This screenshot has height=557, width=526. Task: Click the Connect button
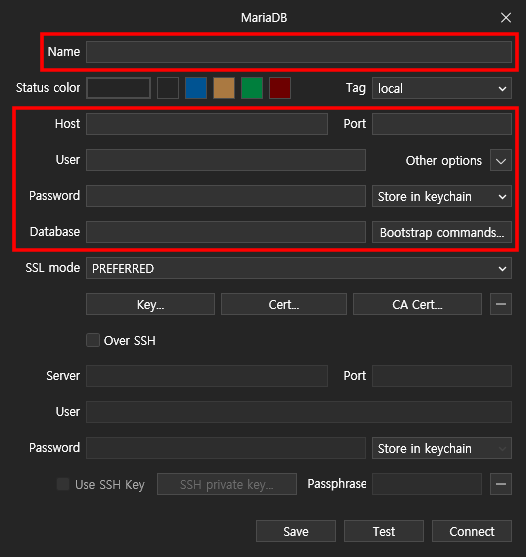click(472, 531)
